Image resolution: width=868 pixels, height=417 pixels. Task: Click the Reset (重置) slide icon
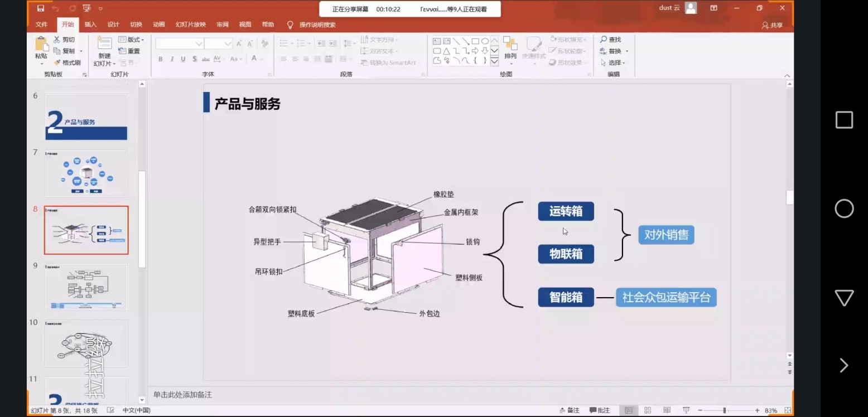123,51
